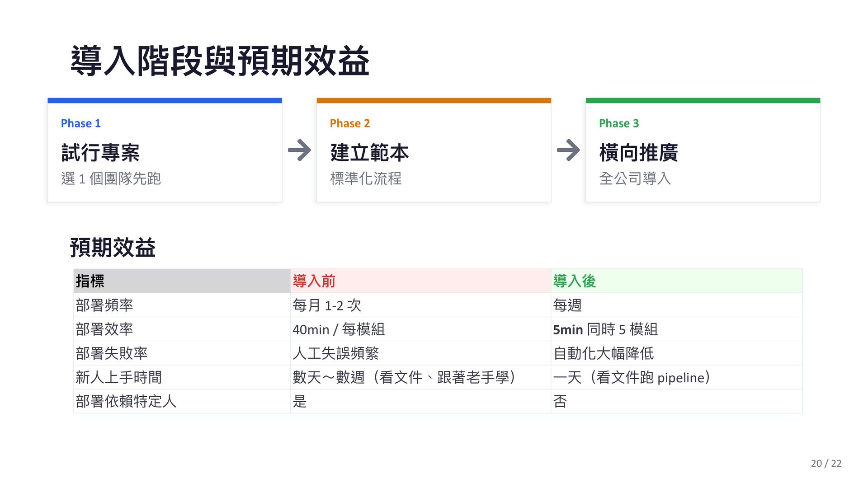
Task: Click the 部署頻率 row label
Action: coord(105,305)
